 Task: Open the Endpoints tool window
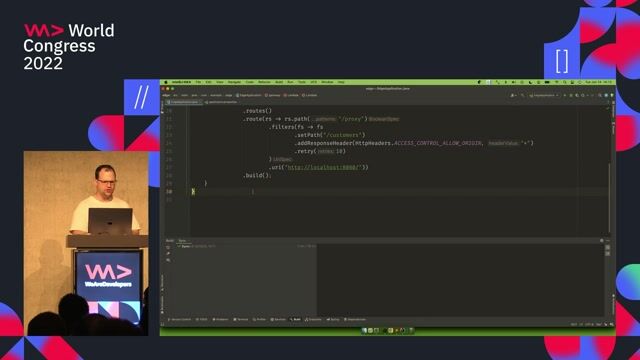point(313,320)
